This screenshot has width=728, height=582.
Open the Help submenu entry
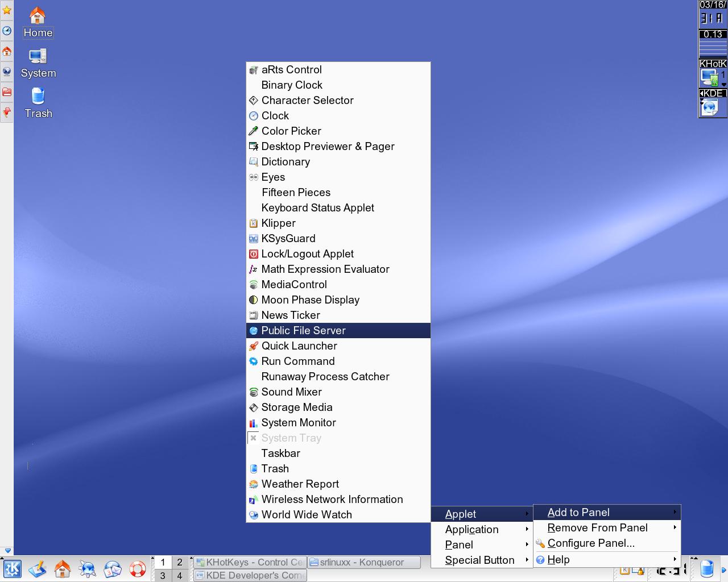point(607,559)
